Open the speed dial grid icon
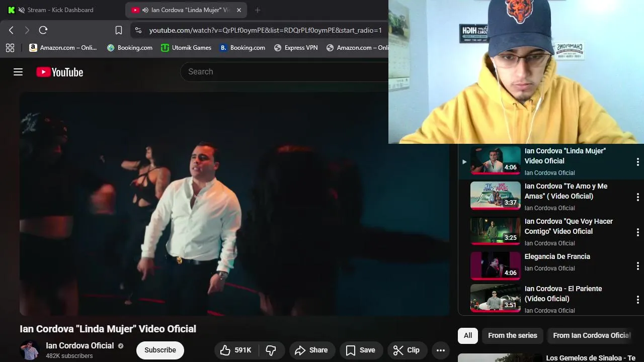Image resolution: width=644 pixels, height=362 pixels. [x=10, y=48]
